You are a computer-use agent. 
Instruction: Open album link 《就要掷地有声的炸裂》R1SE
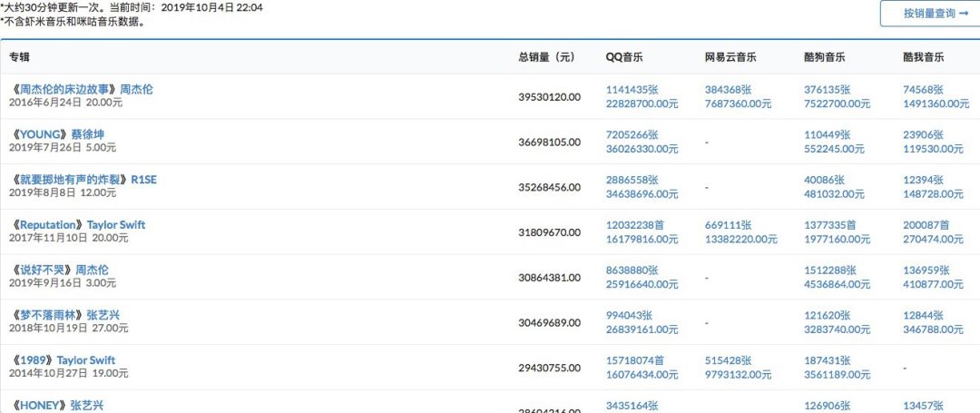tap(83, 180)
